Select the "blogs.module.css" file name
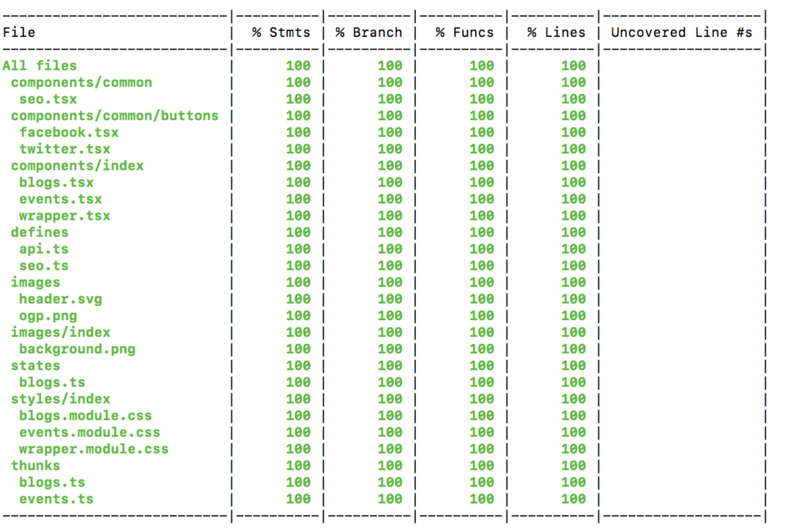Screen dimensions: 790x532 tap(86, 416)
